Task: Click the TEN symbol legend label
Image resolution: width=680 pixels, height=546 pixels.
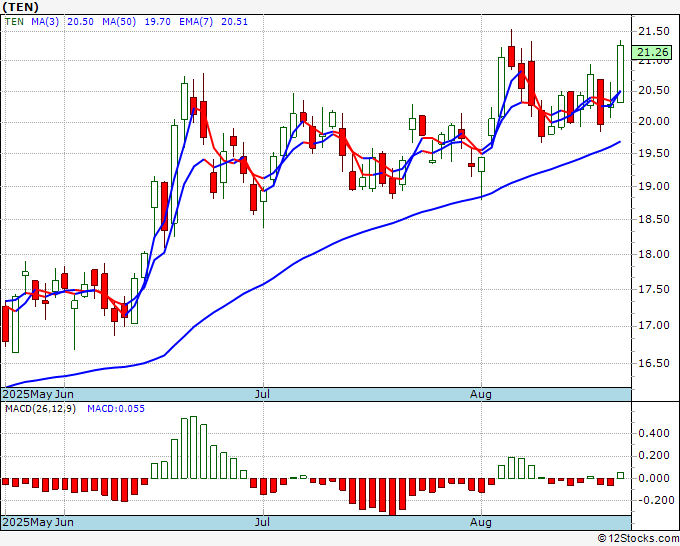Action: 14,22
